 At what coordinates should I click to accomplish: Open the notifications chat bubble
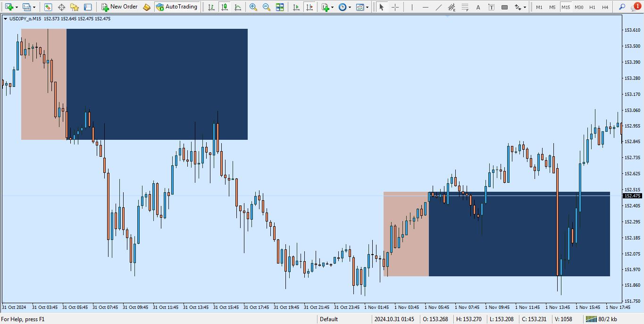[x=636, y=7]
